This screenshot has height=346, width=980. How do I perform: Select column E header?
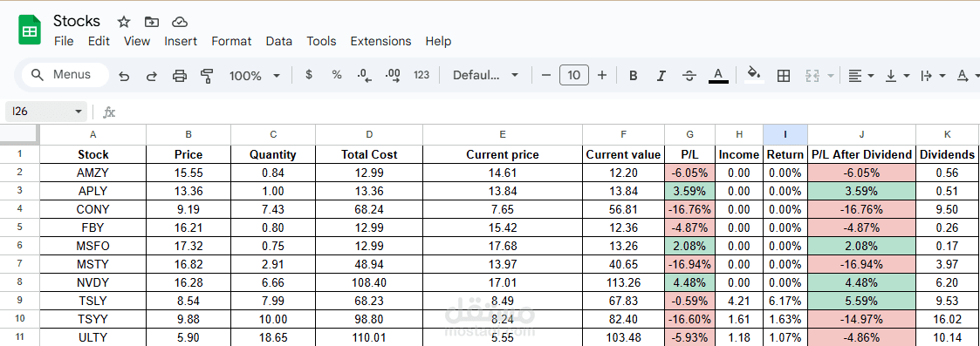pos(503,134)
